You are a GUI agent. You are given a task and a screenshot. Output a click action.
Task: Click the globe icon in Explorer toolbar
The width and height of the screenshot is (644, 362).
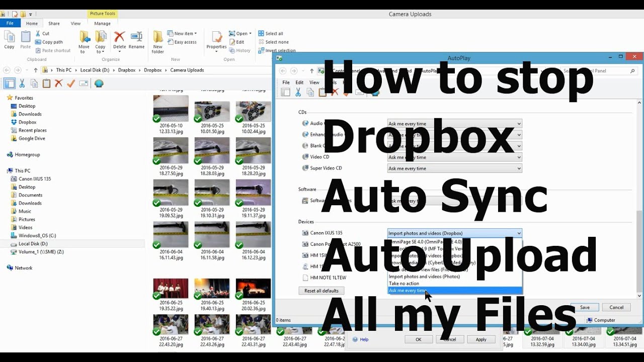[99, 83]
